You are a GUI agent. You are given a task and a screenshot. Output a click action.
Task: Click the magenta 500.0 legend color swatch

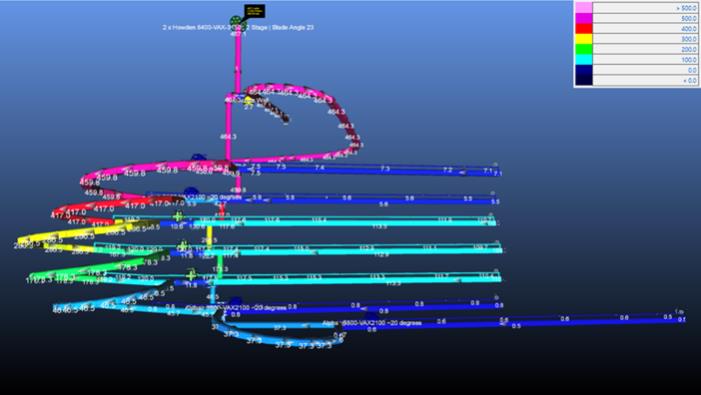[584, 18]
